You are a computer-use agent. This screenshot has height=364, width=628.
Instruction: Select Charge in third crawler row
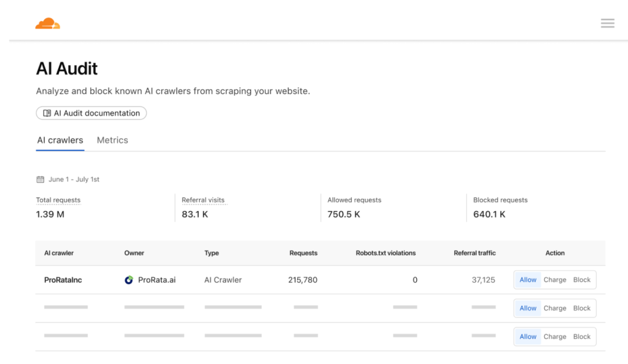[555, 337]
